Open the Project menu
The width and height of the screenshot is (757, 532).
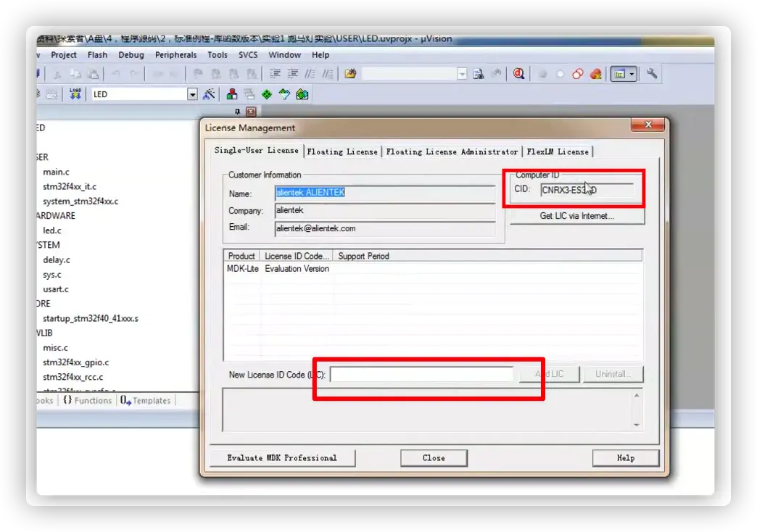64,55
